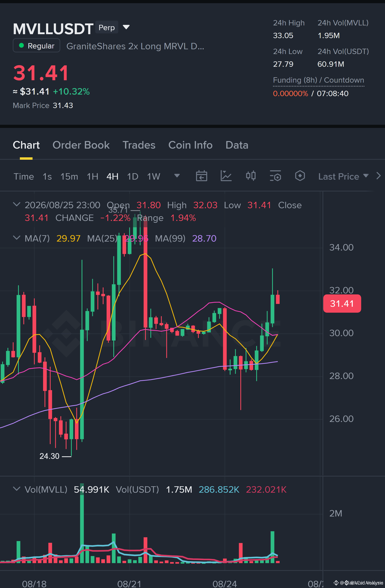385x588 pixels.
Task: Open the Coin Info tab
Action: (x=190, y=145)
